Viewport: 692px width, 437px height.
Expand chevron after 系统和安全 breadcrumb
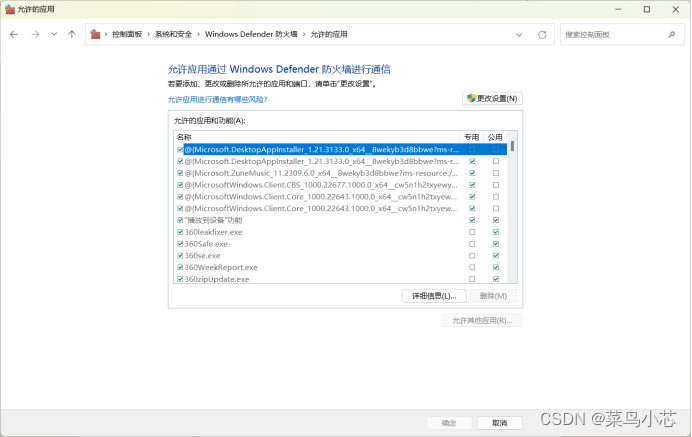coord(198,34)
